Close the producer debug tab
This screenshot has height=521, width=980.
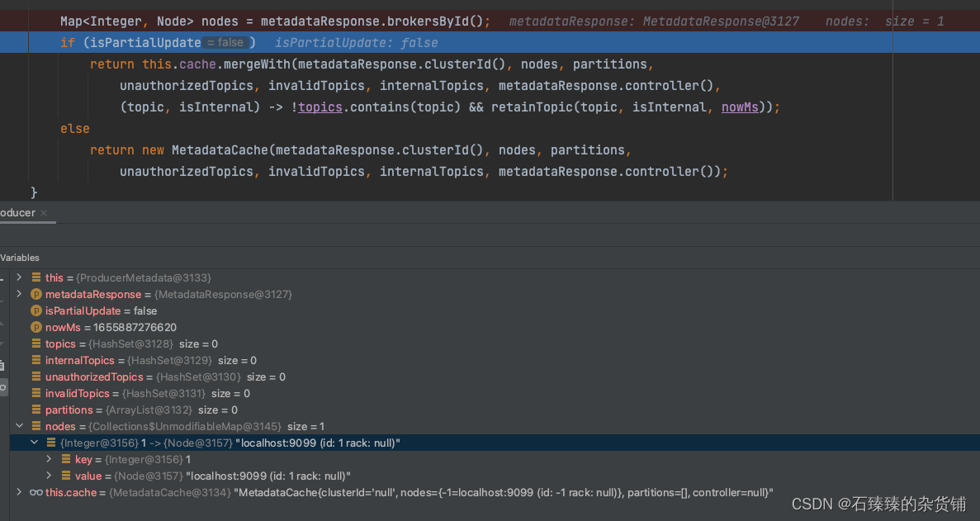(44, 213)
